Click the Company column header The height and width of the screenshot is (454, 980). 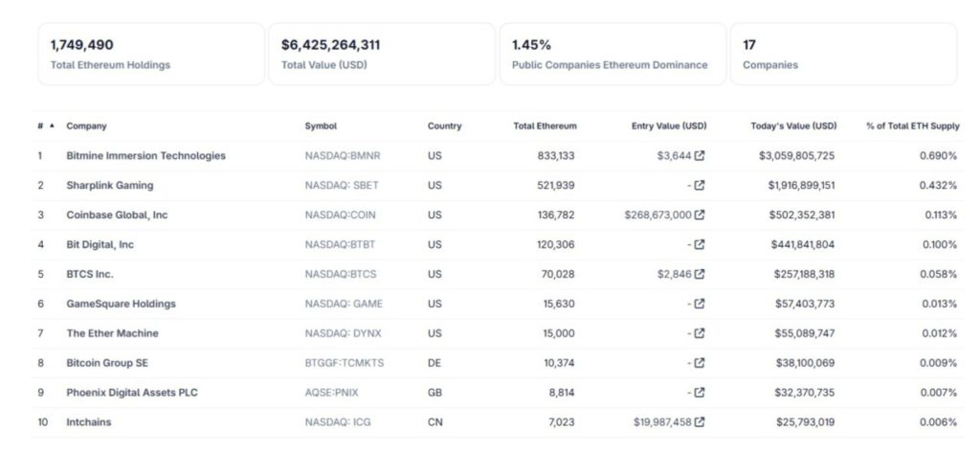[86, 126]
